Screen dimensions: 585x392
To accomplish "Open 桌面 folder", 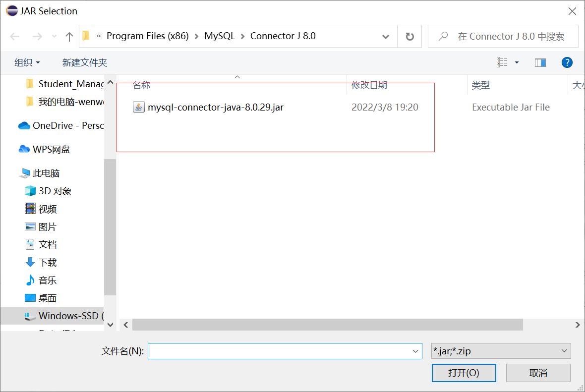I will (x=41, y=298).
